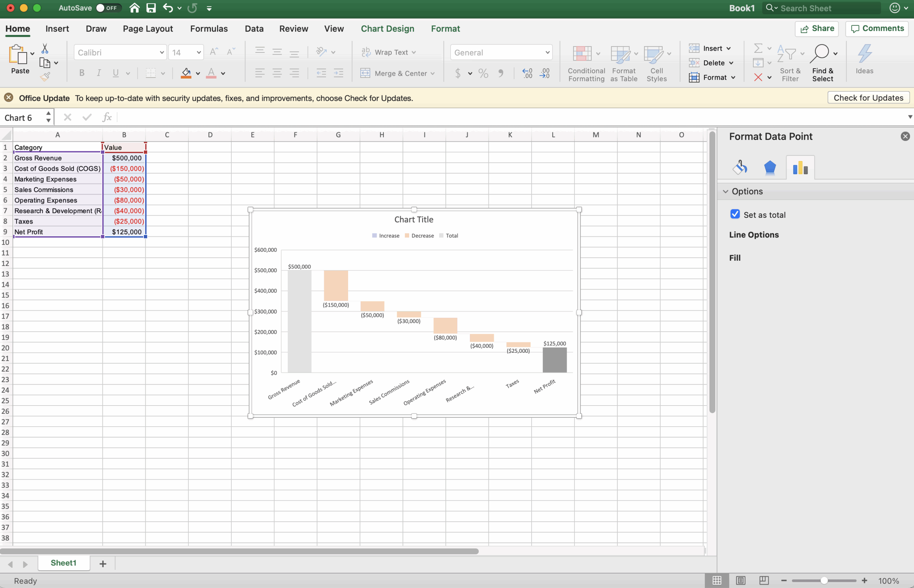This screenshot has height=588, width=914.
Task: Toggle italic formatting
Action: [x=99, y=73]
